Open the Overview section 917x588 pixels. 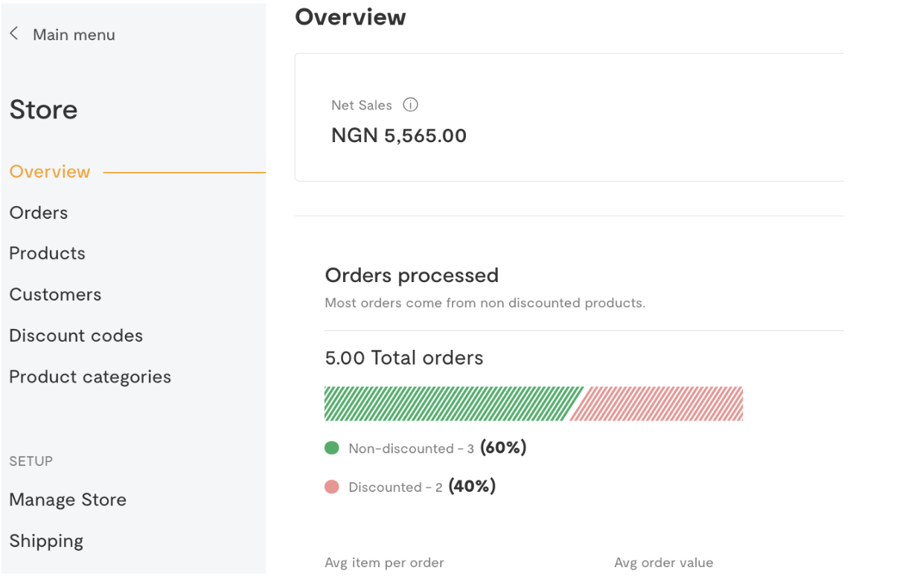pyautogui.click(x=50, y=172)
